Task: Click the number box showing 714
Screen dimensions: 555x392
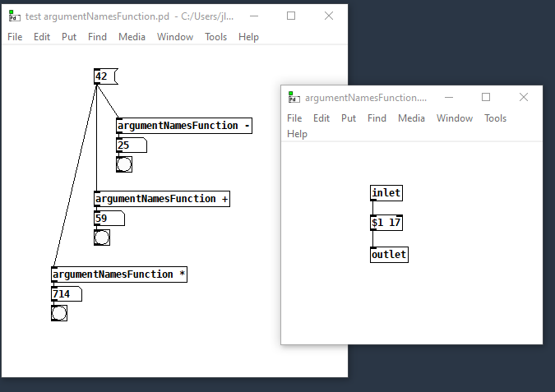Action: (x=65, y=294)
